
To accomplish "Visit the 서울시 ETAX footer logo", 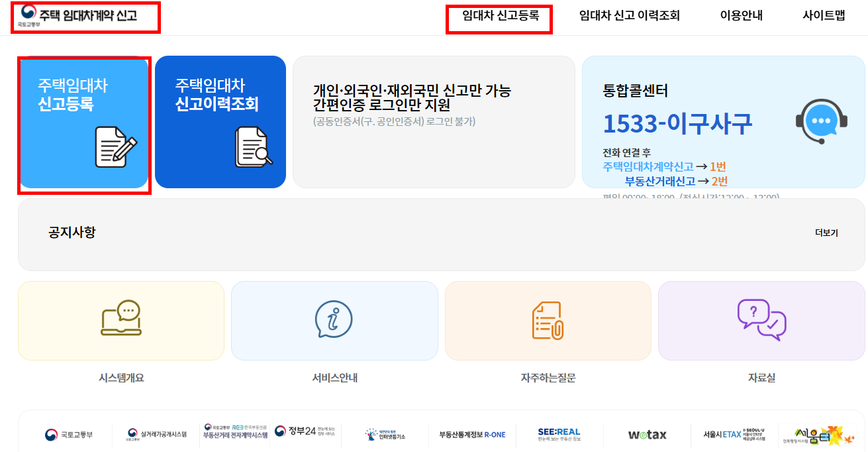I will click(734, 434).
